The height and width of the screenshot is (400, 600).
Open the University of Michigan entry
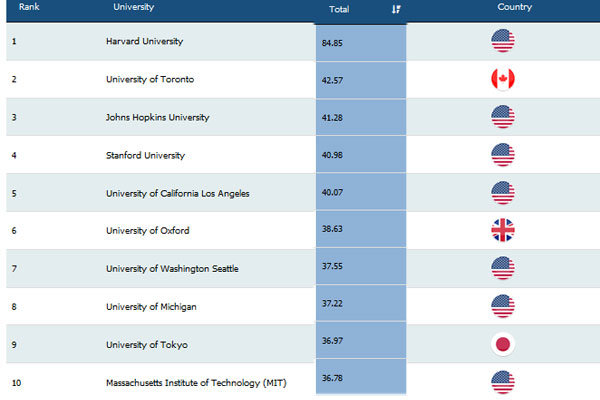[x=151, y=307]
